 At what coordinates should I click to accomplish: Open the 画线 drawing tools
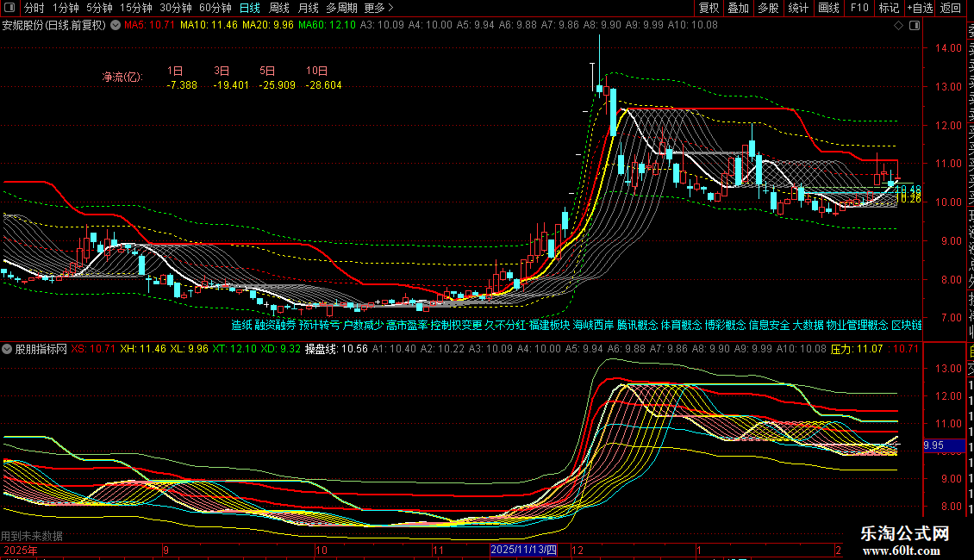tap(828, 8)
